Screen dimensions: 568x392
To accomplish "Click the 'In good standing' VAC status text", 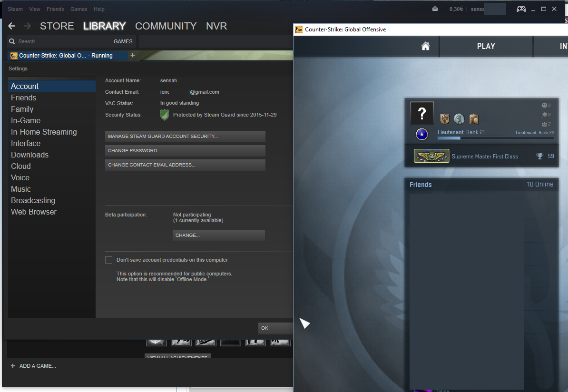I will 179,103.
